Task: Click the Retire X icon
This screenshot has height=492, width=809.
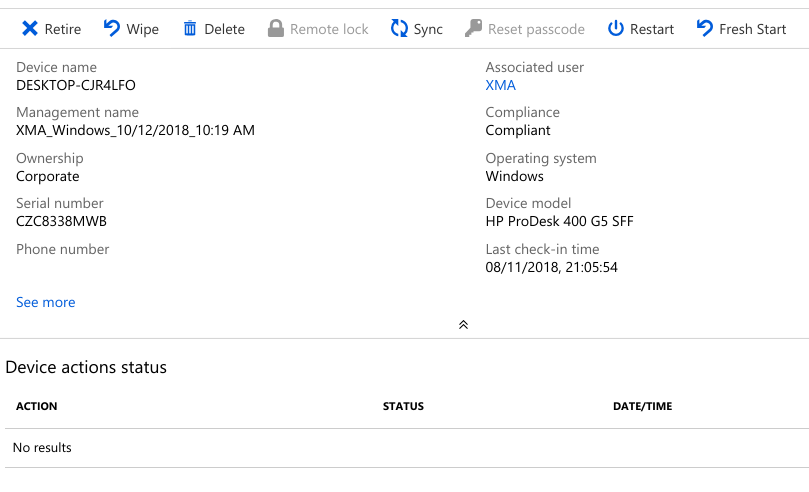Action: tap(30, 29)
